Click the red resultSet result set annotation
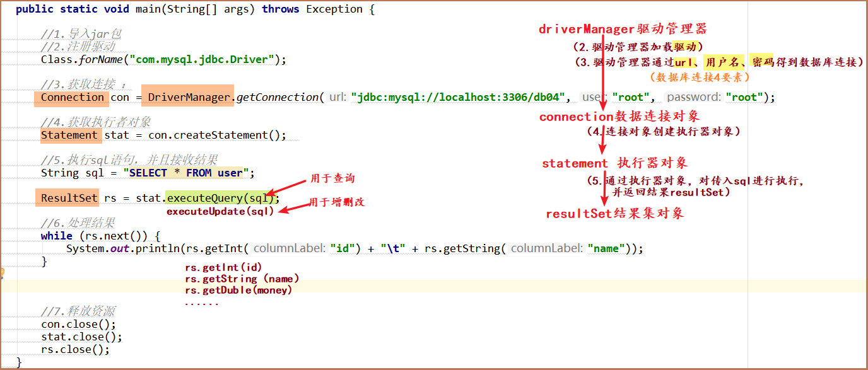 [x=614, y=214]
